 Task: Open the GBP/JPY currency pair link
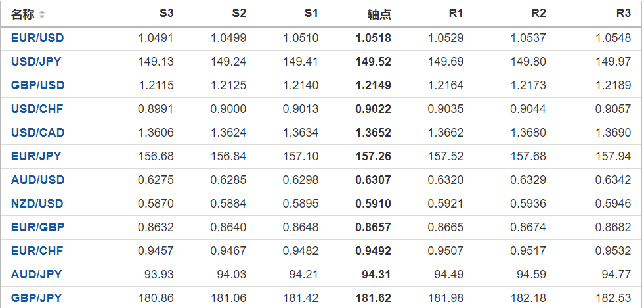[36, 298]
